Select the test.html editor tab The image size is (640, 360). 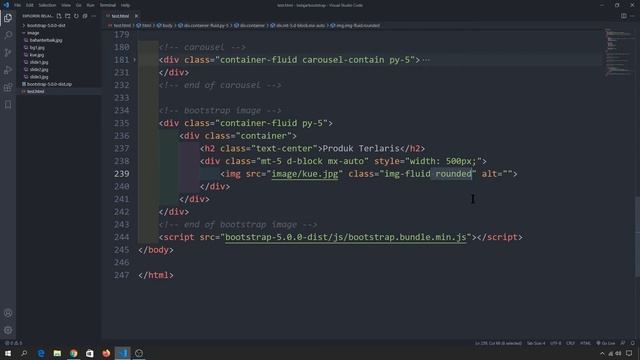[x=120, y=16]
